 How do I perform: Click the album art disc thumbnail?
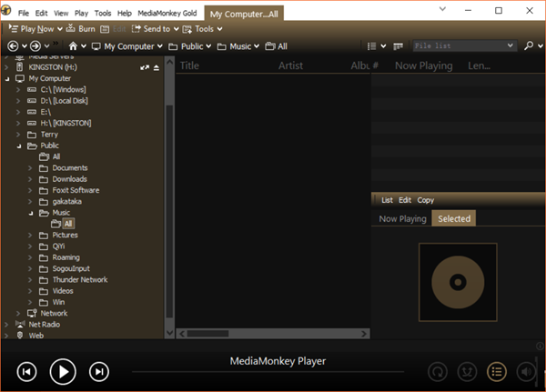tap(458, 282)
